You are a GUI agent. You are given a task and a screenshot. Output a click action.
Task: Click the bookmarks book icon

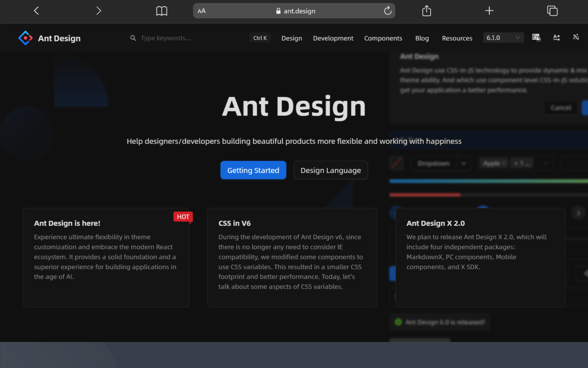tap(162, 11)
